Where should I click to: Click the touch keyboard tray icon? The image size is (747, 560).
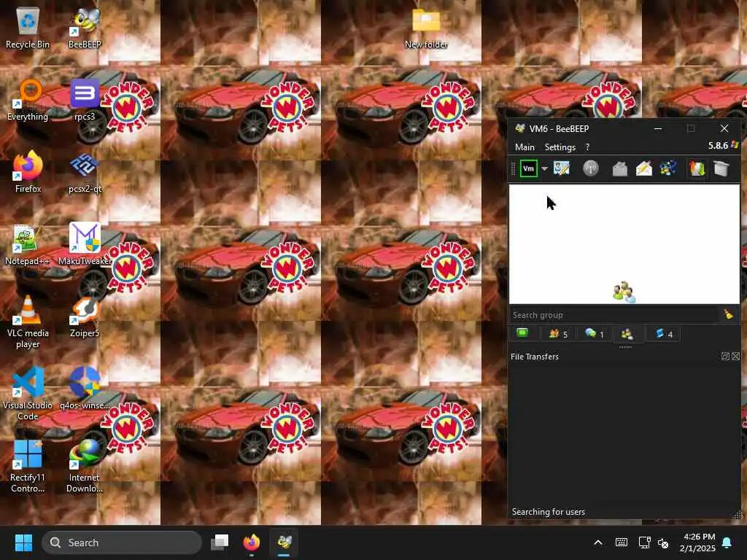(622, 542)
